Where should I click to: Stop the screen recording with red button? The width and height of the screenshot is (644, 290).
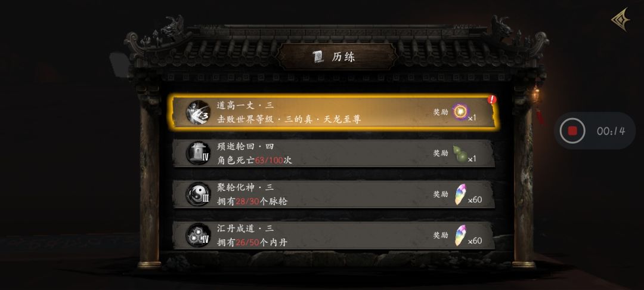coord(572,131)
